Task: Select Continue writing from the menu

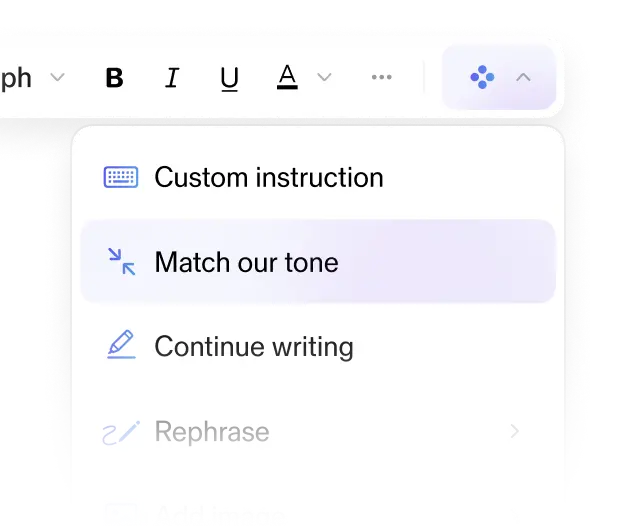Action: (254, 347)
